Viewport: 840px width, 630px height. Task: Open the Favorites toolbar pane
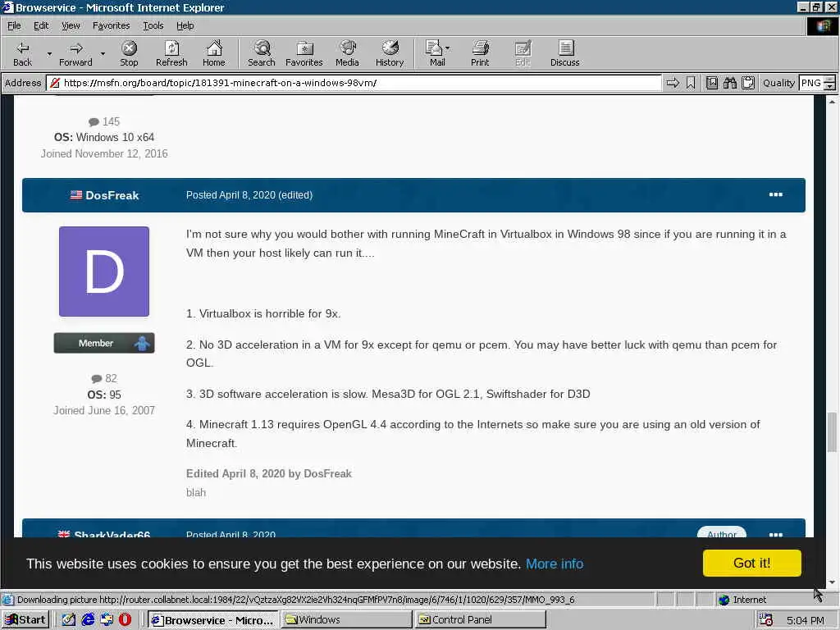(304, 53)
